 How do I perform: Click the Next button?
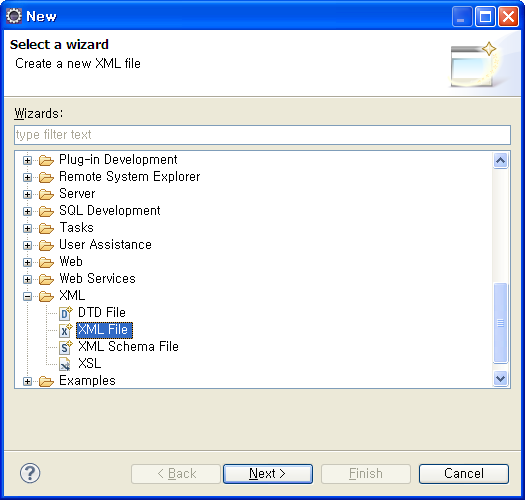(268, 474)
